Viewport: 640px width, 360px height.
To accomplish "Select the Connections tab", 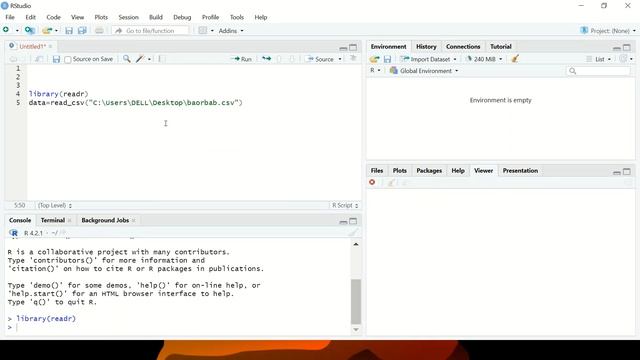I will (463, 47).
